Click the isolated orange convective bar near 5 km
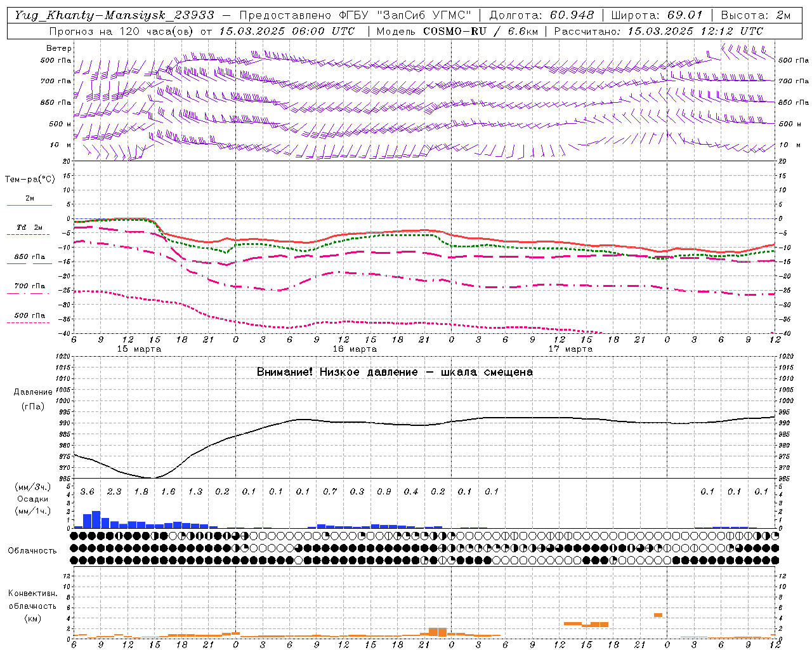812x650 pixels. pos(658,614)
